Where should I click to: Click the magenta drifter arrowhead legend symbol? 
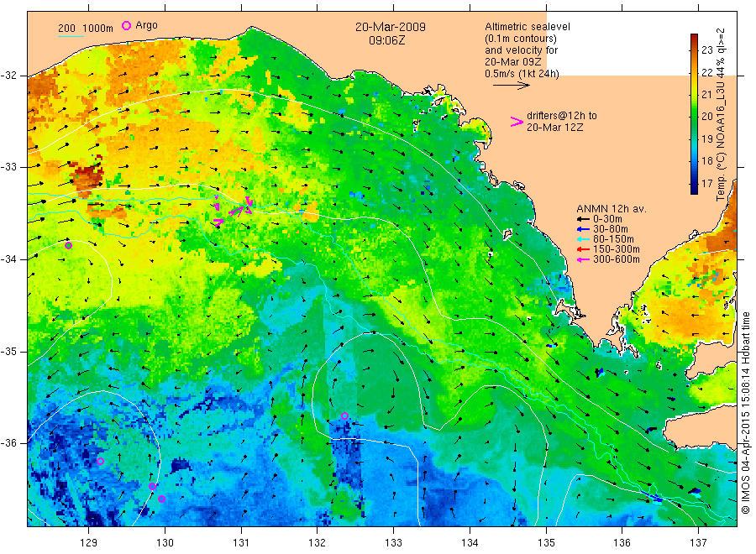pos(517,122)
